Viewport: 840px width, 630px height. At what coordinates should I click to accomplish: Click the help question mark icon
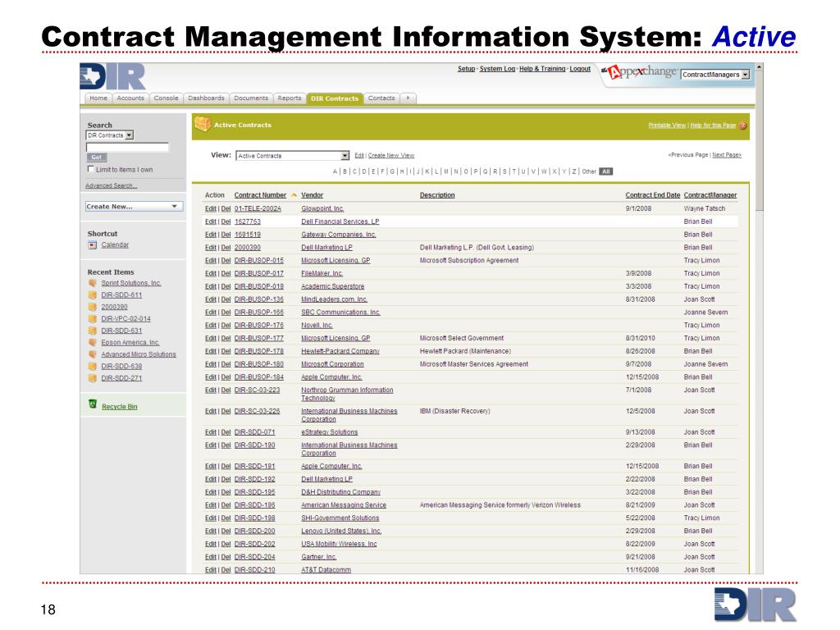[743, 126]
